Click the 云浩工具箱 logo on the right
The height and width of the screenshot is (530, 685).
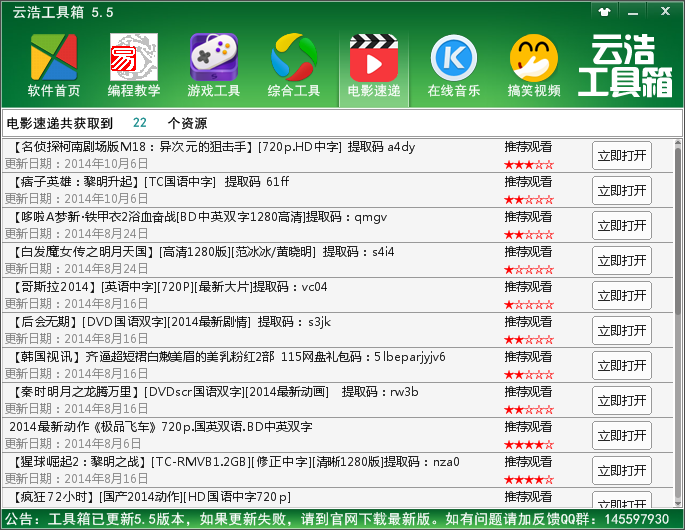625,66
